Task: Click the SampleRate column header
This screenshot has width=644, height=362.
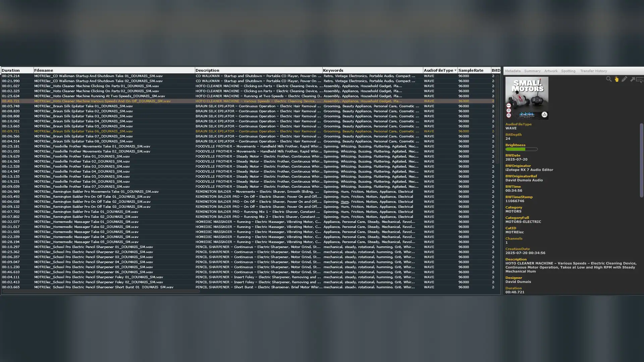Action: (471, 70)
